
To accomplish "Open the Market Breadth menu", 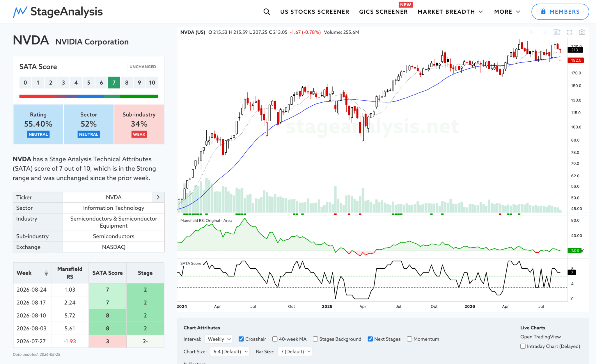I will 450,12.
